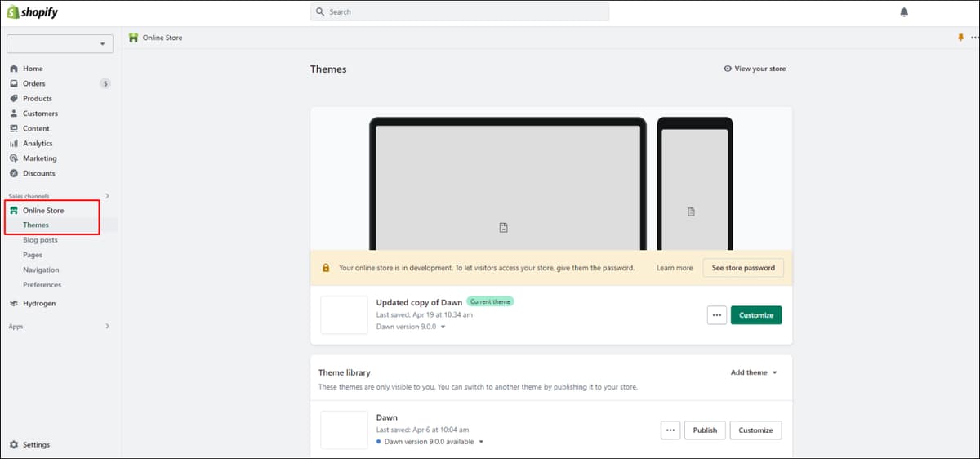Open Settings in sidebar
Image resolution: width=980 pixels, height=459 pixels.
click(36, 444)
